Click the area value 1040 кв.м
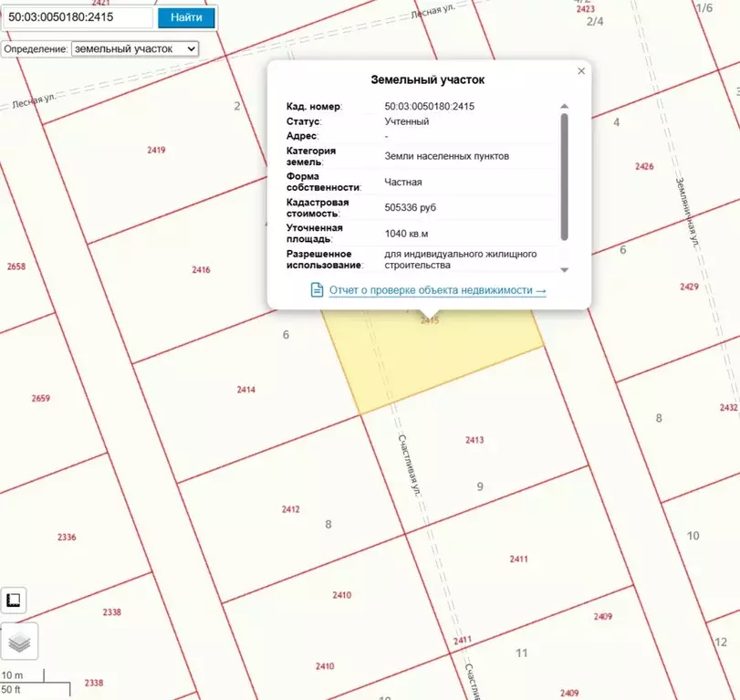The image size is (740, 700). click(x=406, y=234)
